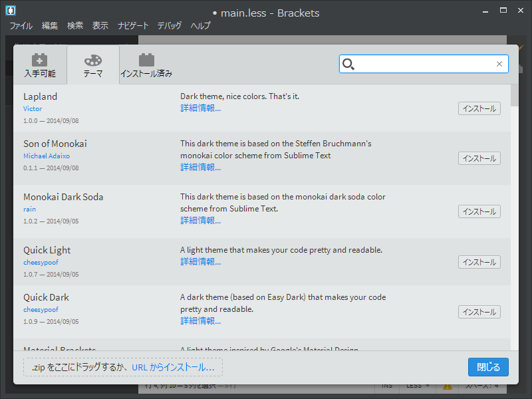This screenshot has width=532, height=399.
Task: Open the LESS language dropdown in status bar
Action: [418, 386]
